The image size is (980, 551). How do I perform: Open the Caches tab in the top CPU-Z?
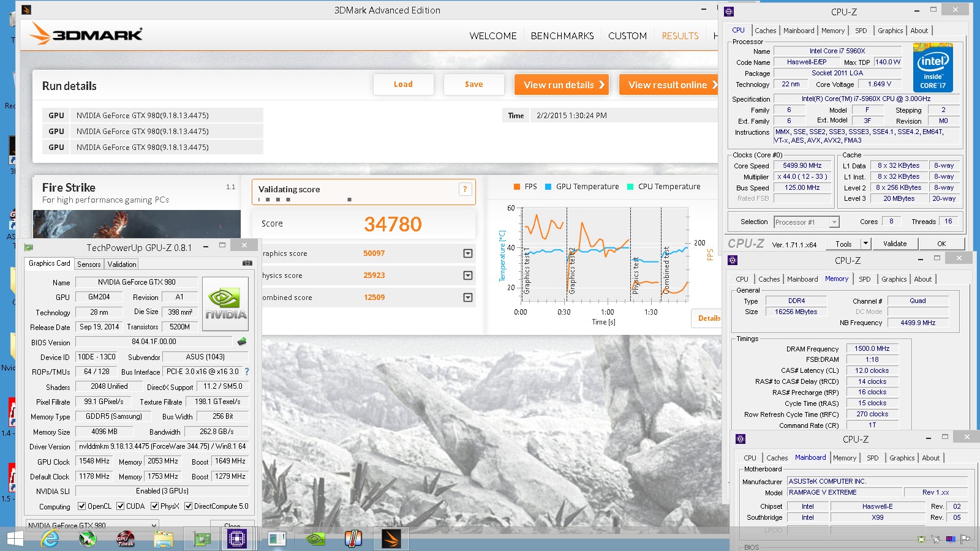coord(766,31)
